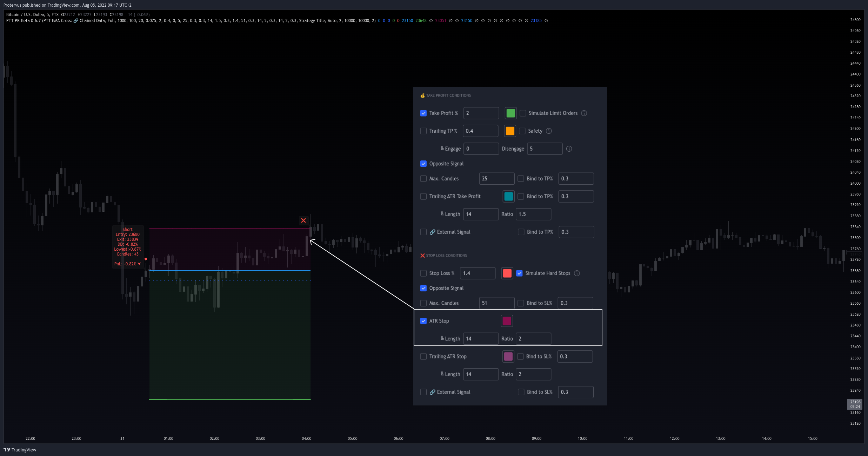Enable Simulate Limit Orders checkbox

tap(523, 113)
